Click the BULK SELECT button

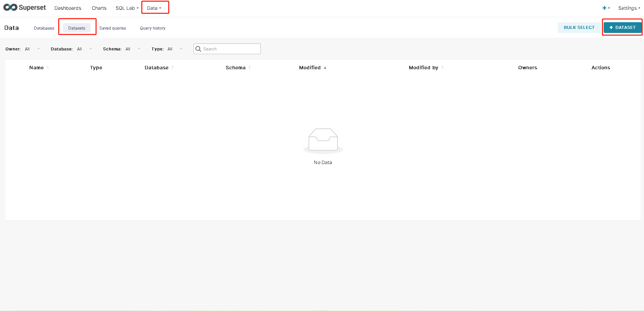coord(579,27)
